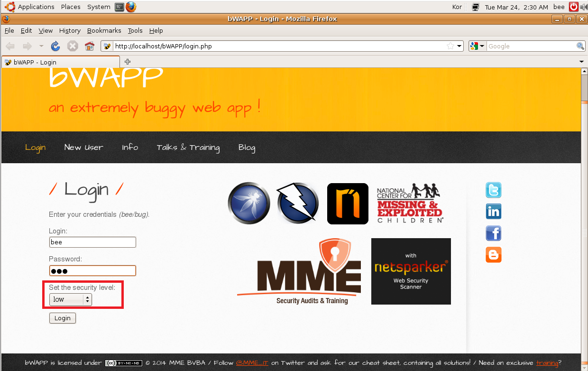Open the training link in footer
588x371 pixels.
[547, 363]
